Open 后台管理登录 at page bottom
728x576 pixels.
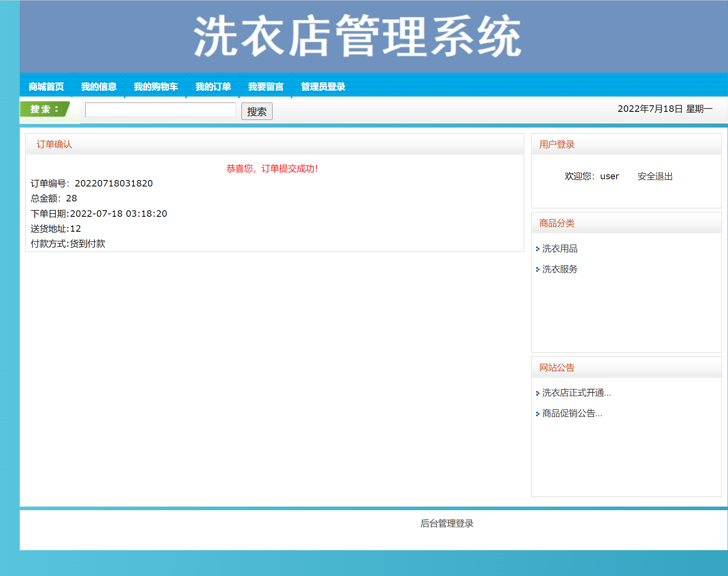pyautogui.click(x=447, y=524)
